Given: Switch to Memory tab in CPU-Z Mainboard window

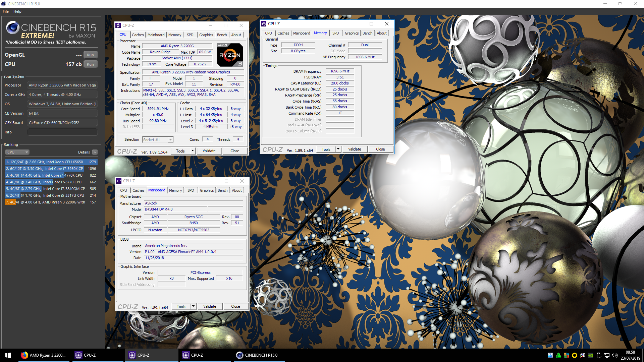Looking at the screenshot, I should [175, 190].
